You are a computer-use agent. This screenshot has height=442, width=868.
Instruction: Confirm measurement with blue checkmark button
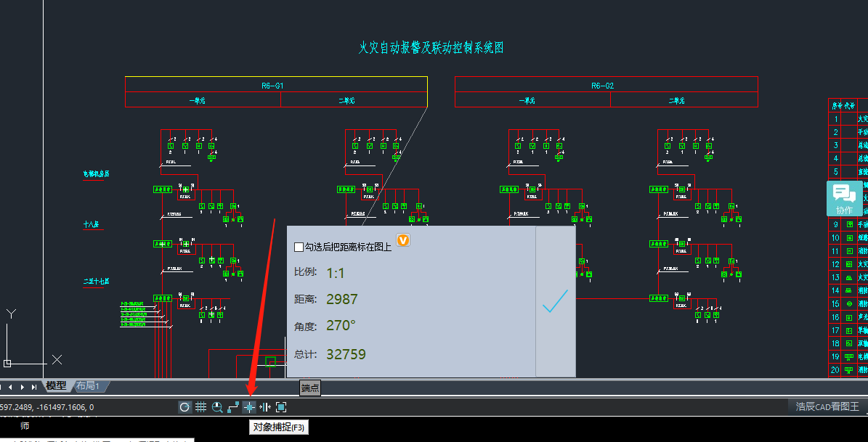pos(555,301)
